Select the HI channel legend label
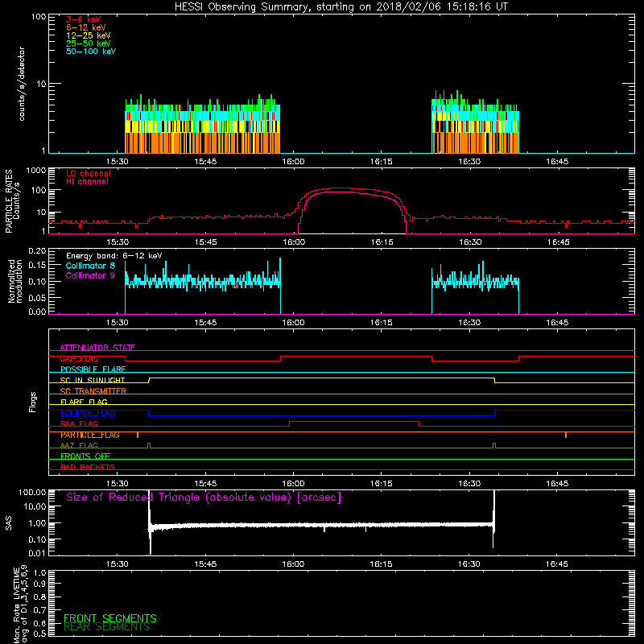Screen dimensions: 644x644 pos(87,181)
